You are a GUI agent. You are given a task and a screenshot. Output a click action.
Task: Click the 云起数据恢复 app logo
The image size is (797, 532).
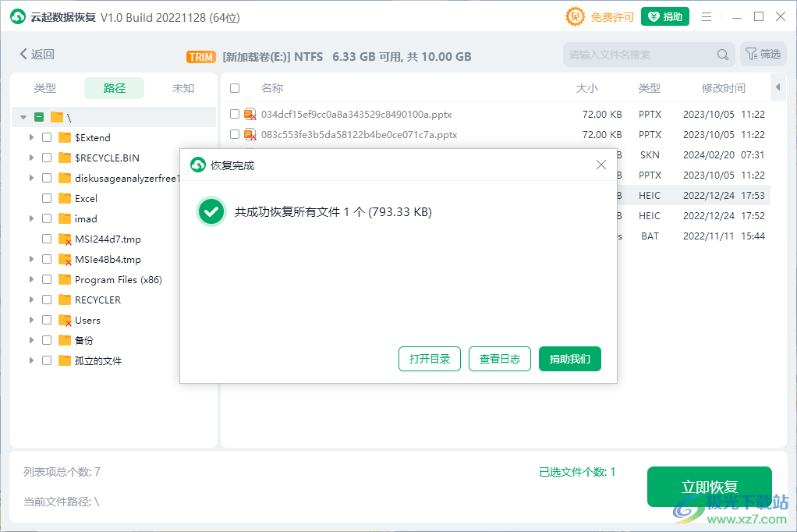pyautogui.click(x=17, y=16)
